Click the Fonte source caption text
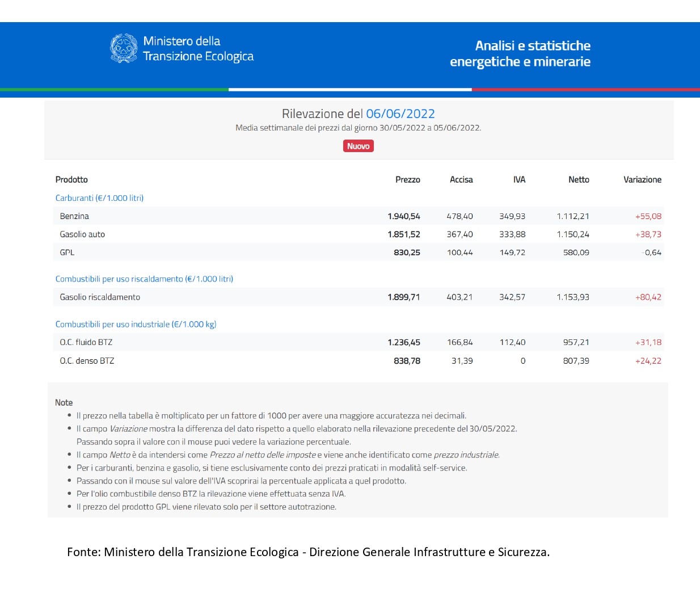 308,552
